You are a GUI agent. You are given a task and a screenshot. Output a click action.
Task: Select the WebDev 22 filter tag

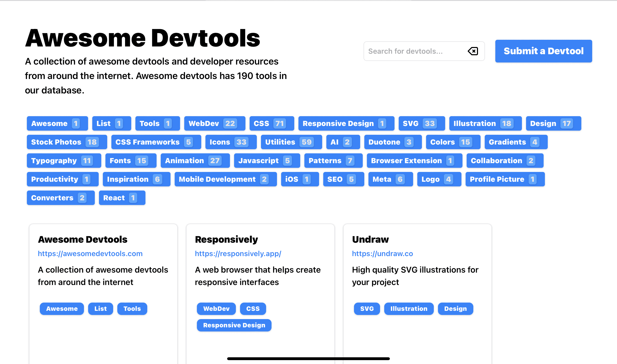215,123
